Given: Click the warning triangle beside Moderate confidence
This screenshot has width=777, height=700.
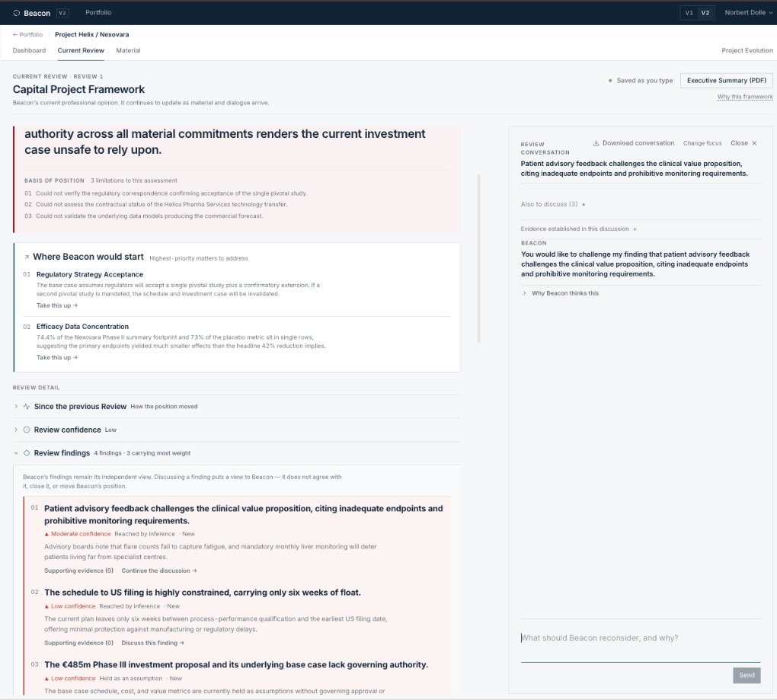Looking at the screenshot, I should (x=46, y=534).
